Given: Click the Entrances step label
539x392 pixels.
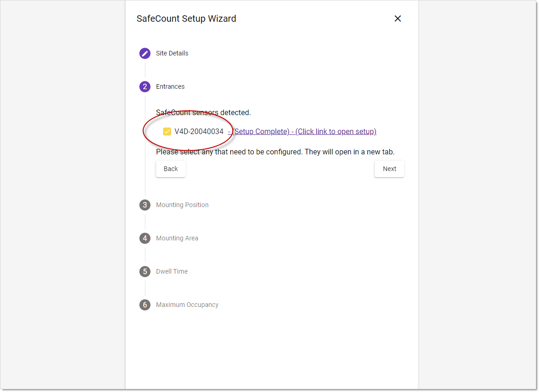Looking at the screenshot, I should click(x=170, y=86).
